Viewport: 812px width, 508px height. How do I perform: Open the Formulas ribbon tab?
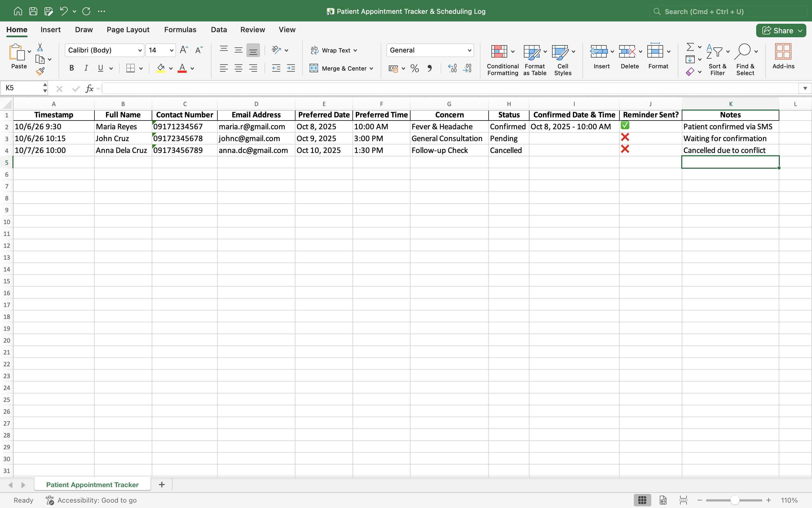click(180, 30)
